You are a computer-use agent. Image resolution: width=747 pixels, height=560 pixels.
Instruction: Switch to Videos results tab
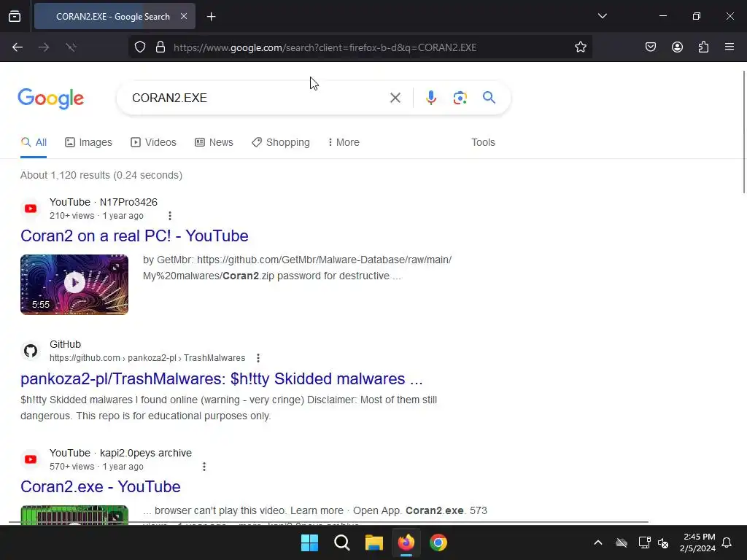pyautogui.click(x=153, y=142)
